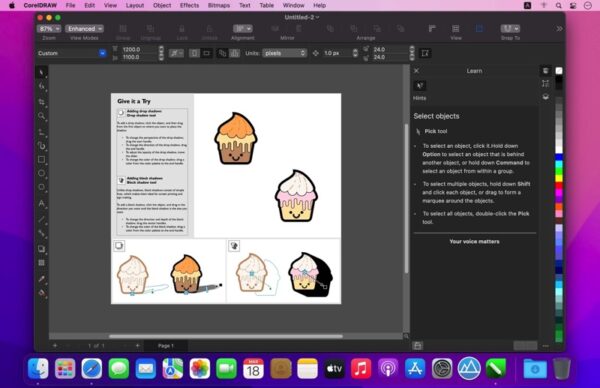Open the Bitmaps menu
Image resolution: width=600 pixels, height=388 pixels.
click(219, 5)
